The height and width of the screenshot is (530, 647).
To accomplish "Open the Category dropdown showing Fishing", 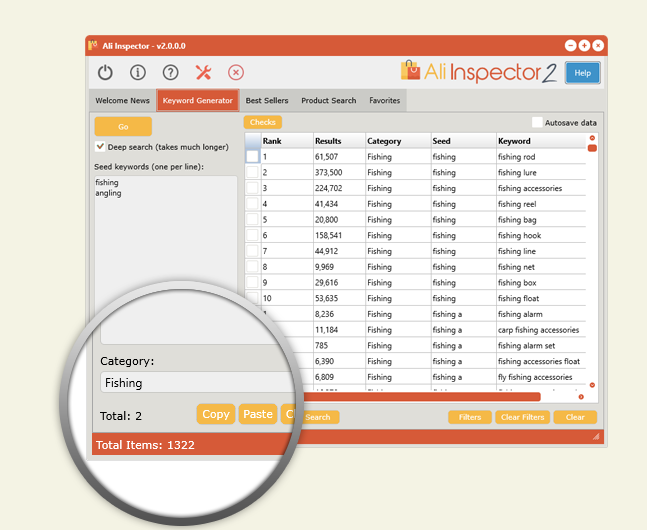I will (198, 383).
